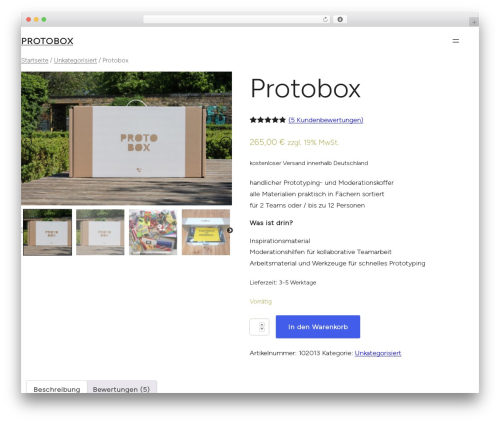500x423 pixels.
Task: Show the previous main product image
Action: (x=27, y=142)
